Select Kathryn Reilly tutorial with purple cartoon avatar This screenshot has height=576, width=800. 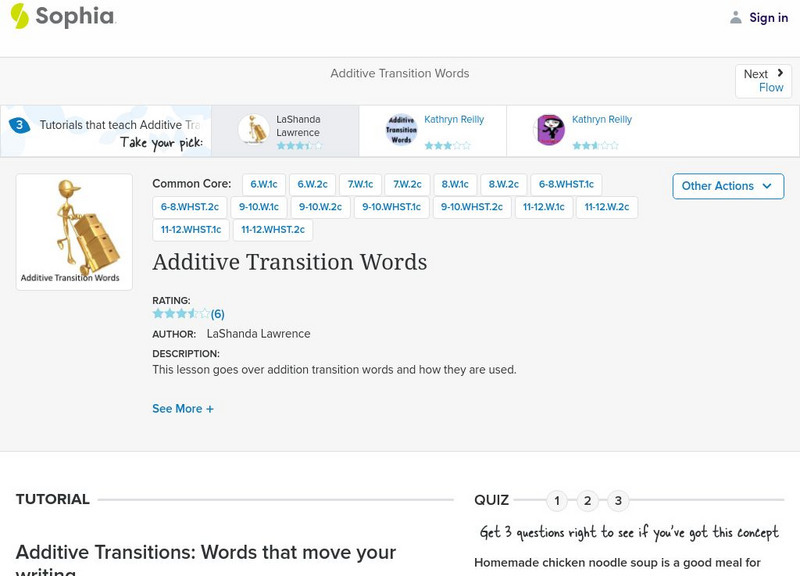click(582, 131)
